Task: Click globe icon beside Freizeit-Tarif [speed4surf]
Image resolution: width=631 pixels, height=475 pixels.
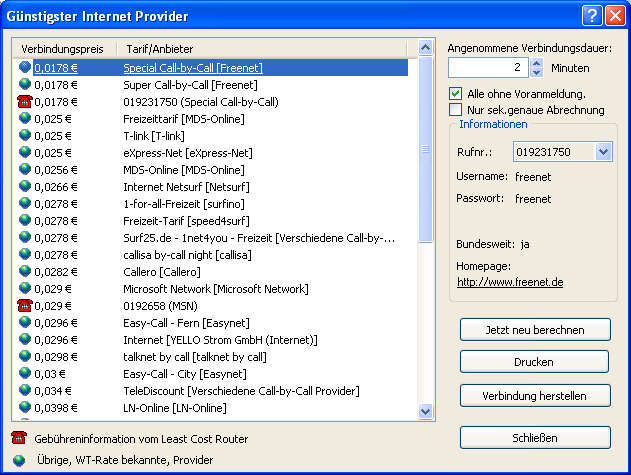Action: (x=25, y=220)
